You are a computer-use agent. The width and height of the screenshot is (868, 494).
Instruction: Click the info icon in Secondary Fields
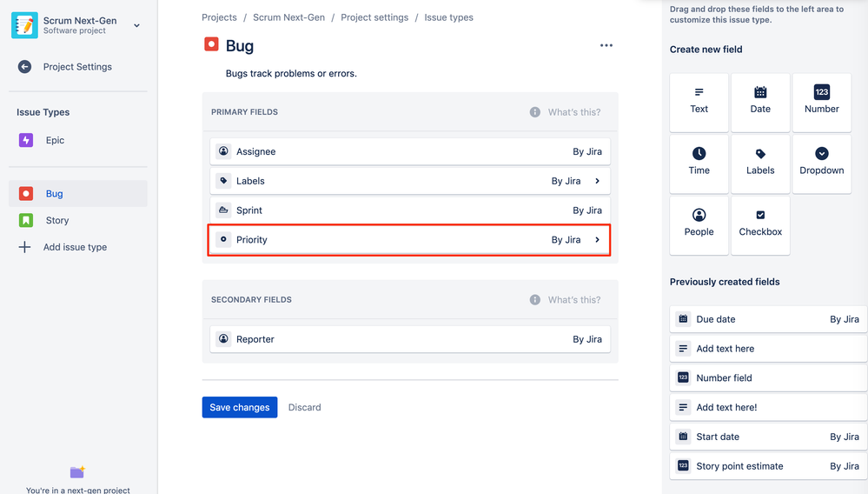point(534,299)
